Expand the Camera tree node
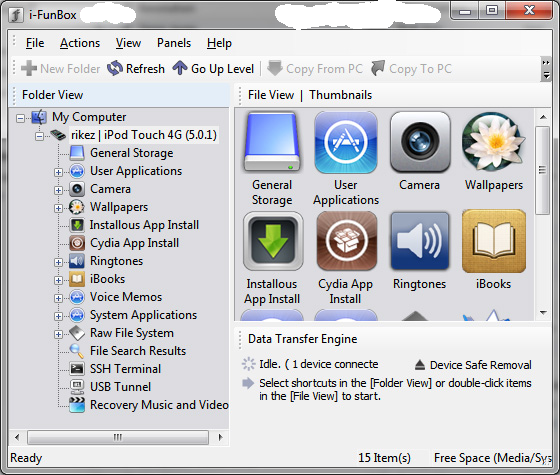Image resolution: width=560 pixels, height=475 pixels. click(x=58, y=190)
